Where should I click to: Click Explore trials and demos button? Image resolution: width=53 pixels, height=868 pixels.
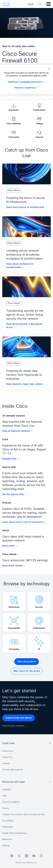tap(19, 718)
